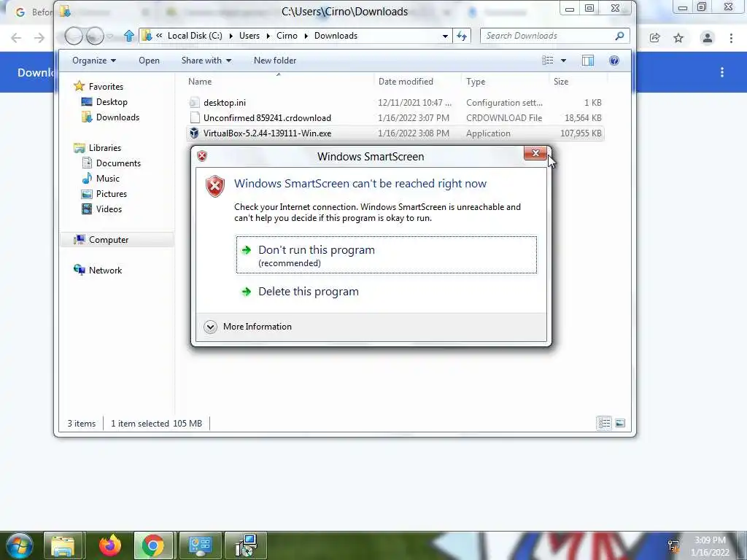Screen dimensions: 747x560
Task: Click Cirno breadcrumb segment
Action: point(287,36)
